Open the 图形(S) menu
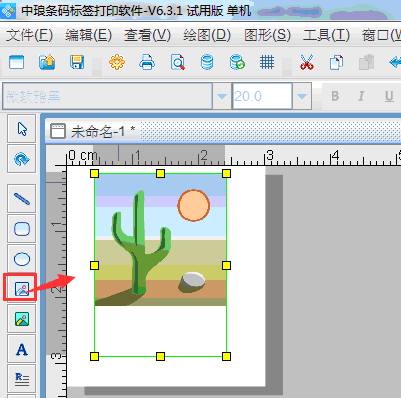 coord(267,35)
